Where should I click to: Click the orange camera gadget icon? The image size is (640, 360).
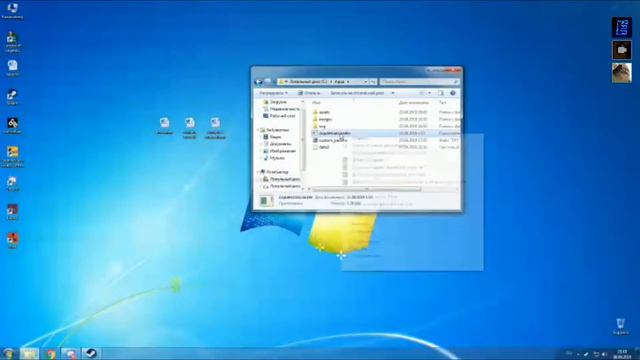coord(622,50)
